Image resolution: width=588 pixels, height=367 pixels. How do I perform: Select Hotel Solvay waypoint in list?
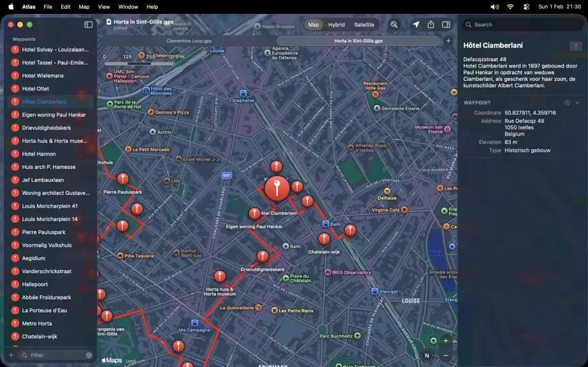pos(50,50)
